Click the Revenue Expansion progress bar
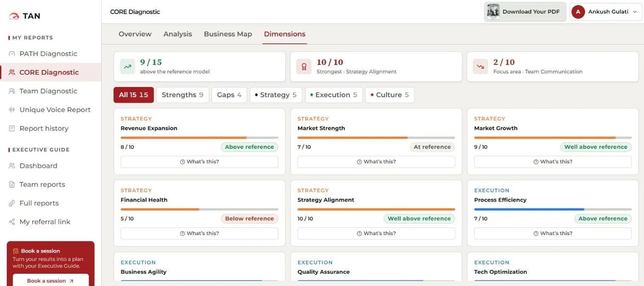644x286 pixels. pyautogui.click(x=200, y=137)
